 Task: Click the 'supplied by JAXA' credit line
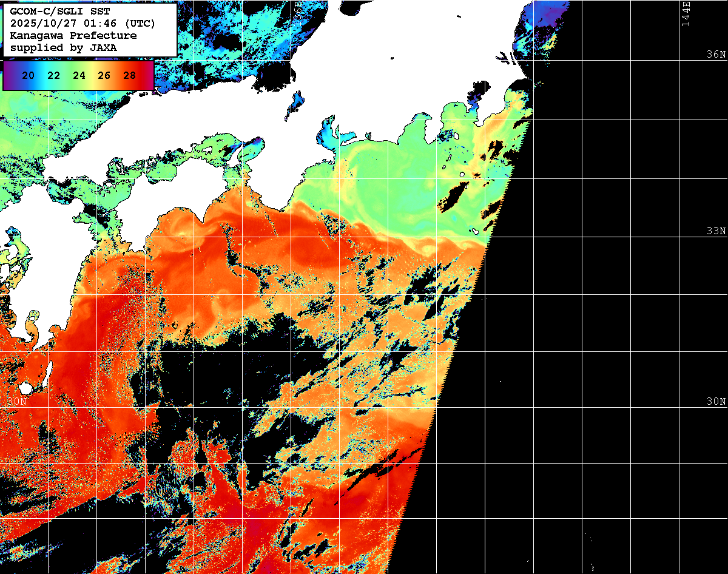coord(63,47)
